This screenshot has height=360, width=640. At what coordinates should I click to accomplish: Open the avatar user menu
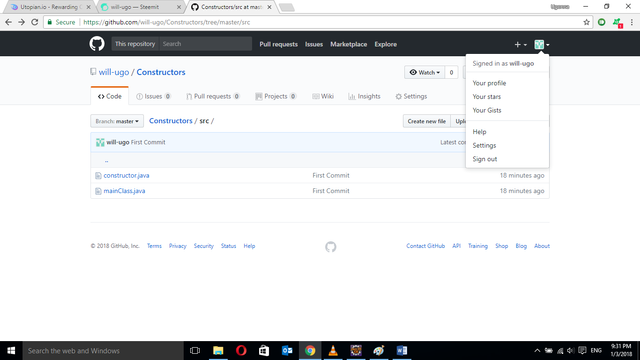pos(542,44)
